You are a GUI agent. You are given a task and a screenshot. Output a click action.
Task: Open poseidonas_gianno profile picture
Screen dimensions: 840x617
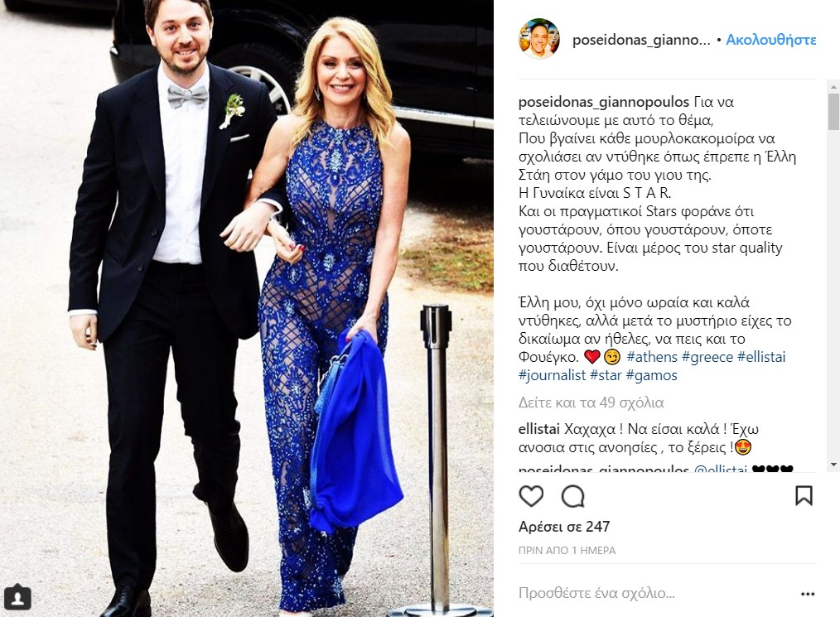[x=539, y=39]
